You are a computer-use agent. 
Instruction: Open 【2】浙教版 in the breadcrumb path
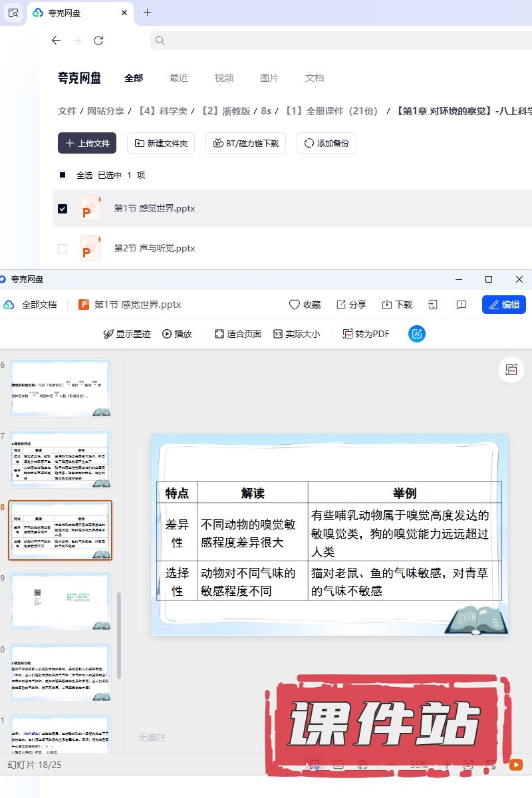coord(225,111)
